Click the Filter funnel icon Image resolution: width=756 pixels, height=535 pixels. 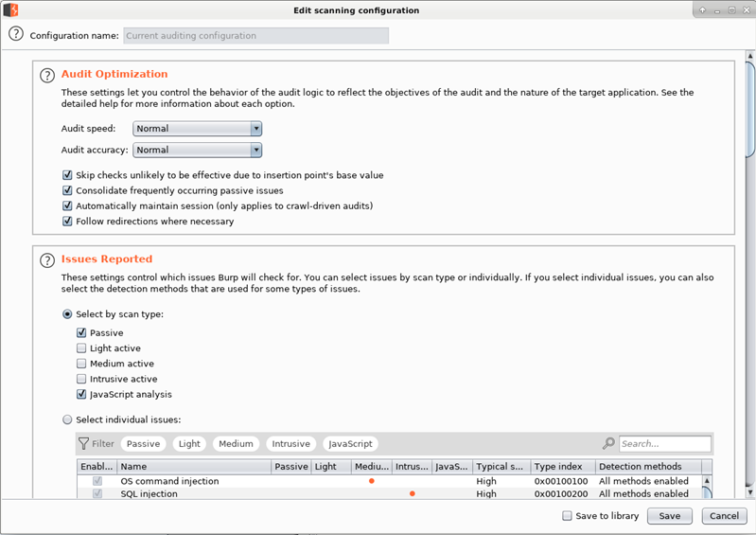point(84,443)
